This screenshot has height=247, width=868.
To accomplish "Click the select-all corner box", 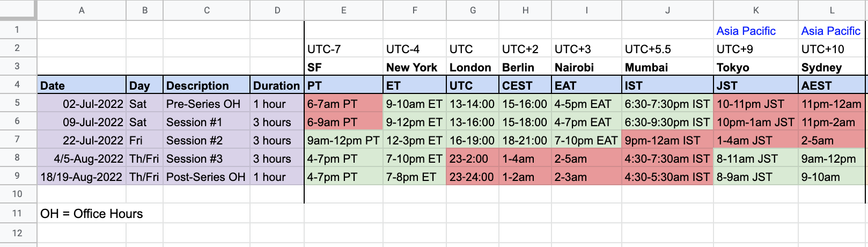I will 18,10.
